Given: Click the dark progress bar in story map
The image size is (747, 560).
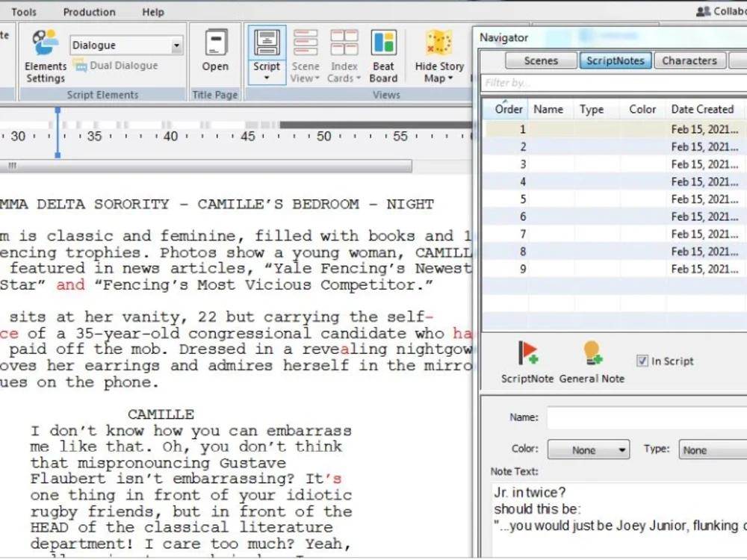Looking at the screenshot, I should point(376,125).
